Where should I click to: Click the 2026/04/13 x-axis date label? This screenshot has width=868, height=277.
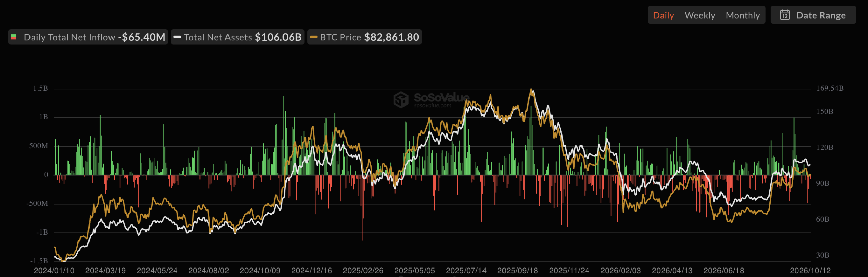(x=672, y=271)
